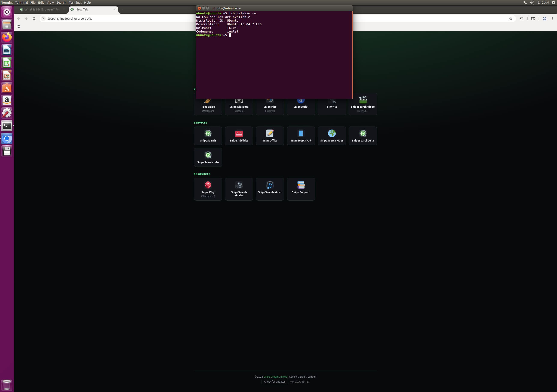Viewport: 557px width, 392px height.
Task: Open the sound volume indicator
Action: tap(532, 2)
